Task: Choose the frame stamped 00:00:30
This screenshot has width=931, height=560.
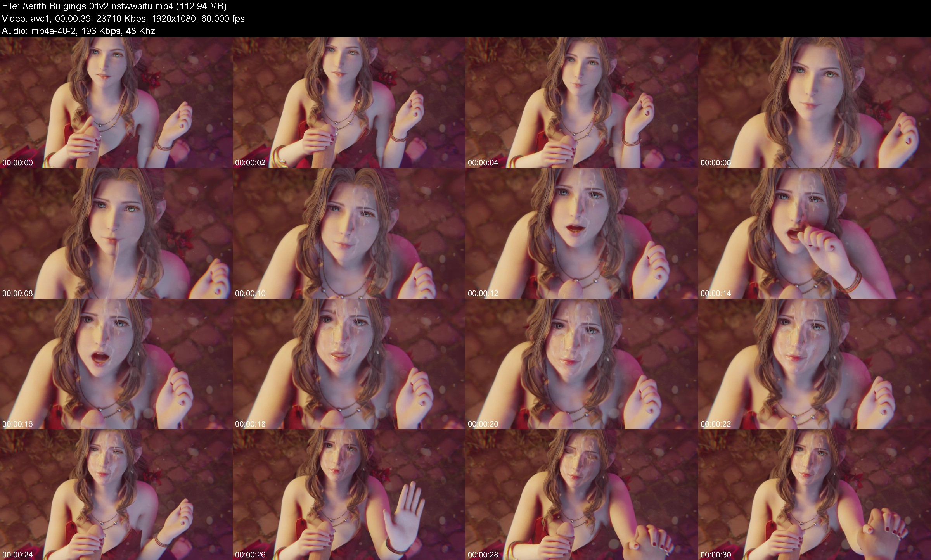Action: click(x=815, y=494)
